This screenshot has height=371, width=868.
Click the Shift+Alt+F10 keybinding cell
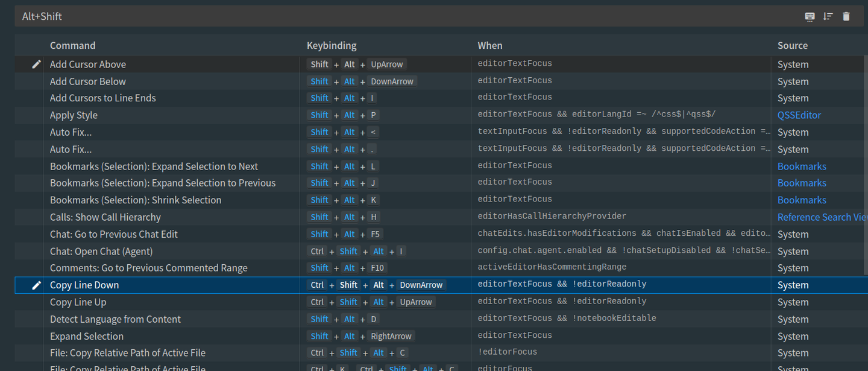[348, 268]
